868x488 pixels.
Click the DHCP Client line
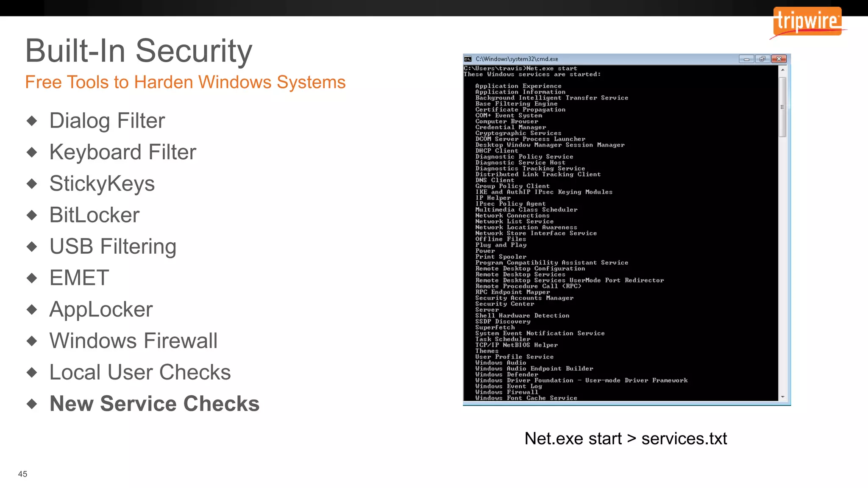497,151
